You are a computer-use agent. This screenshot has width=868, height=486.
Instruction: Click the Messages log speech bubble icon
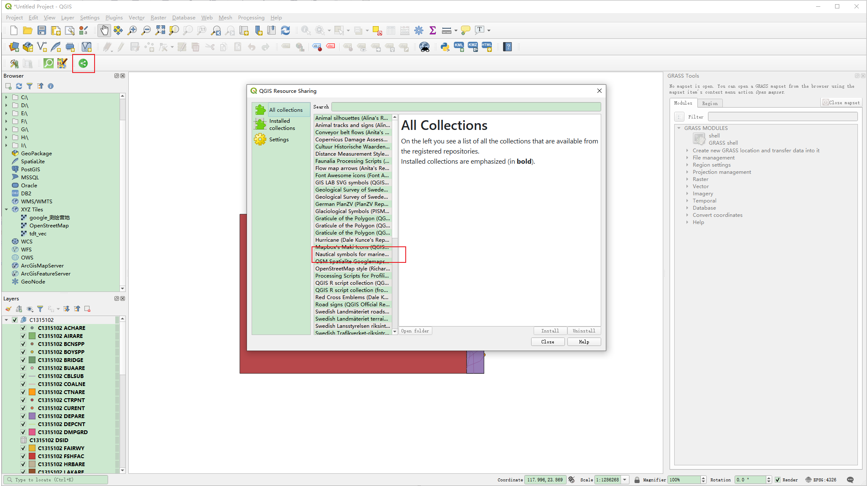point(850,480)
